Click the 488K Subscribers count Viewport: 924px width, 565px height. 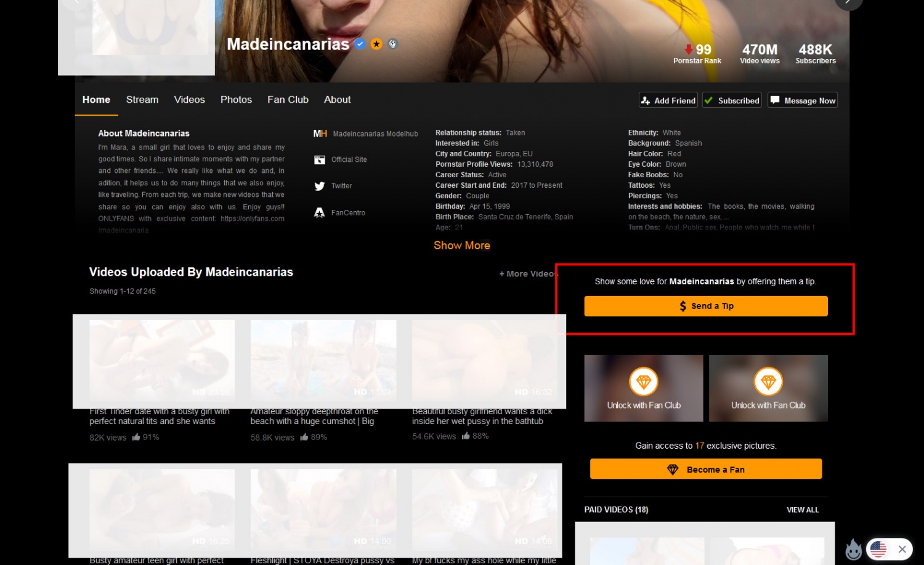tap(816, 54)
